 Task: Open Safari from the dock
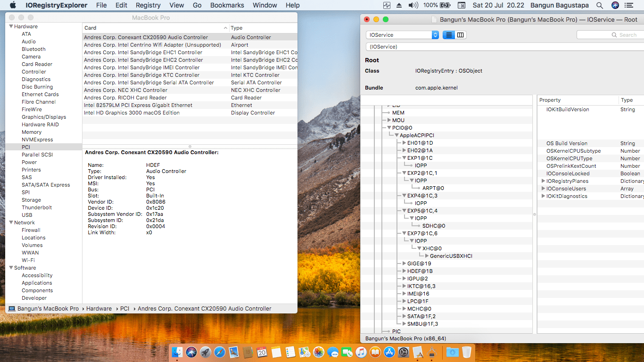point(220,352)
